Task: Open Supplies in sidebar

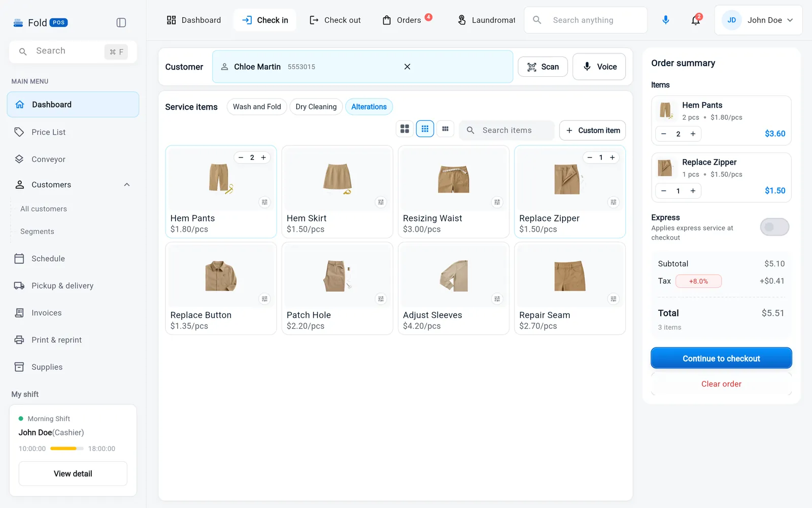Action: point(73,367)
